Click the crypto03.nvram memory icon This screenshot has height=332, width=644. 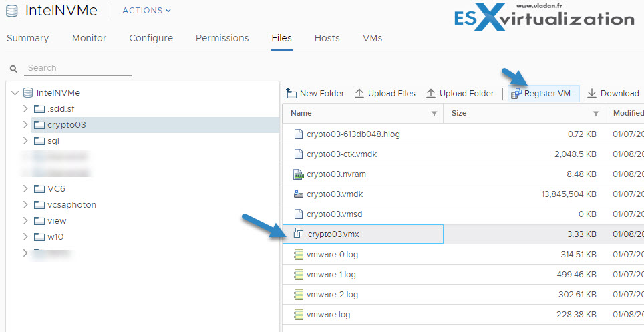tap(299, 174)
